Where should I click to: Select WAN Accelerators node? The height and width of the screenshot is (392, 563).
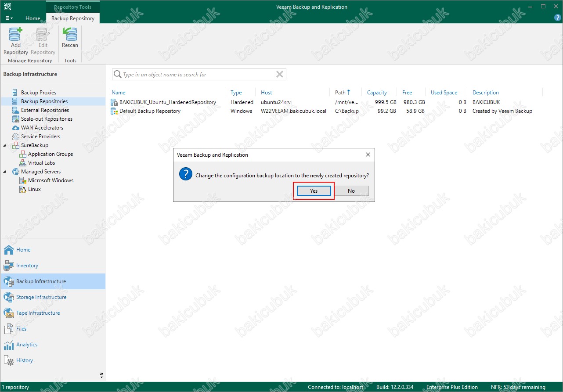click(x=42, y=128)
